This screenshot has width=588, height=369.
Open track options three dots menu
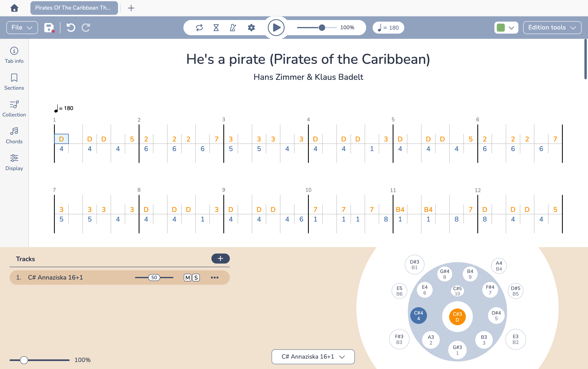click(215, 278)
